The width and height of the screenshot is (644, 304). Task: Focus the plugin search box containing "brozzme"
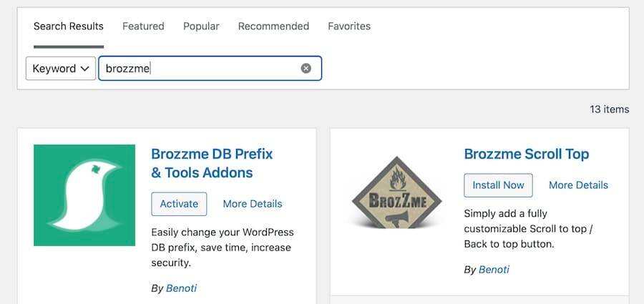click(x=200, y=69)
